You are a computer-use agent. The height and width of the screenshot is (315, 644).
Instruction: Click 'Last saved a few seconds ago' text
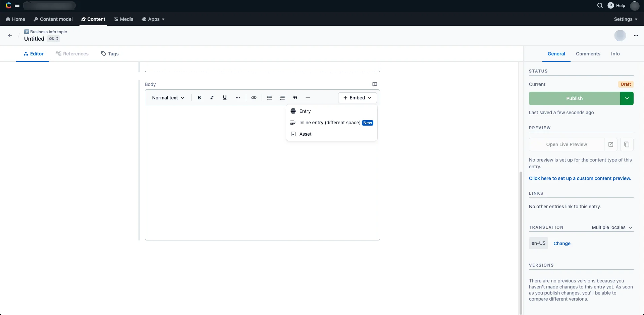(x=561, y=113)
